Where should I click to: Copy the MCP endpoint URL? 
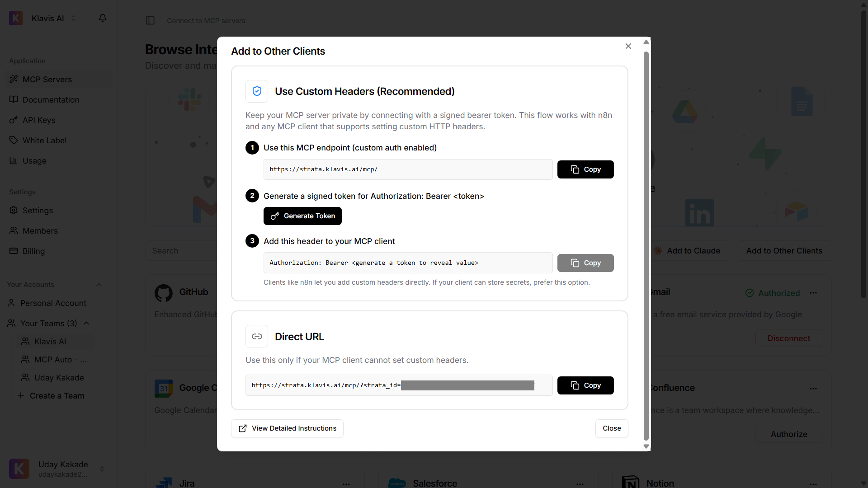pos(585,169)
